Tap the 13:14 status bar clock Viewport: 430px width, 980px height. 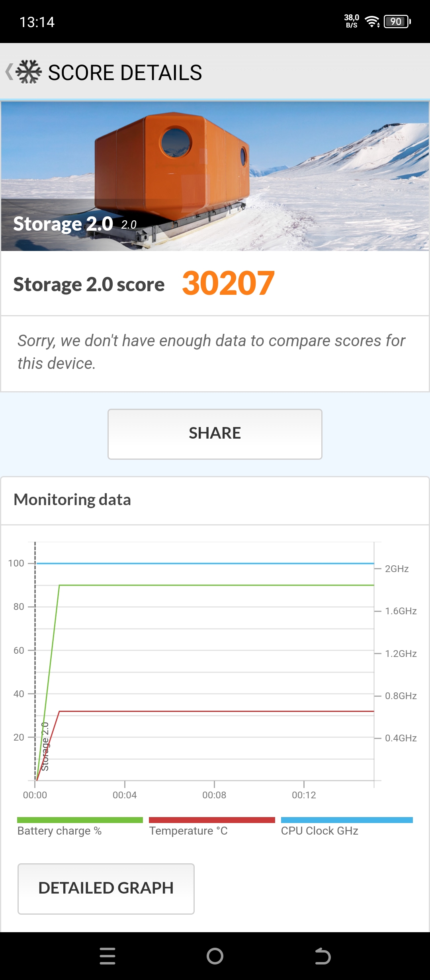click(x=37, y=22)
